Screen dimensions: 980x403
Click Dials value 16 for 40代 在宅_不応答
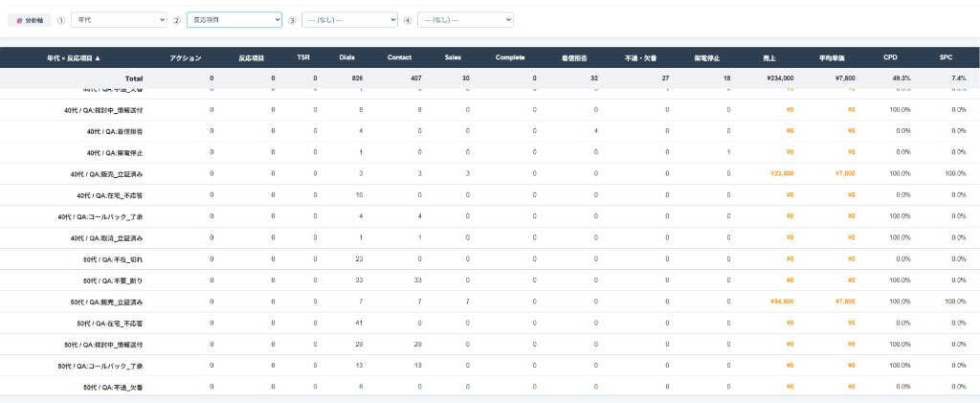click(x=360, y=195)
